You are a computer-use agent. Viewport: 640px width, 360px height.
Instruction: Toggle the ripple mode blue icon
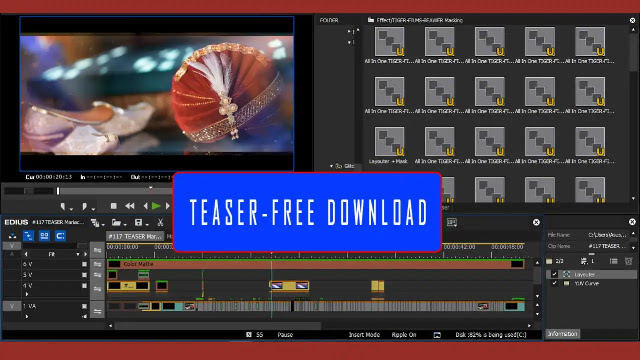point(60,236)
